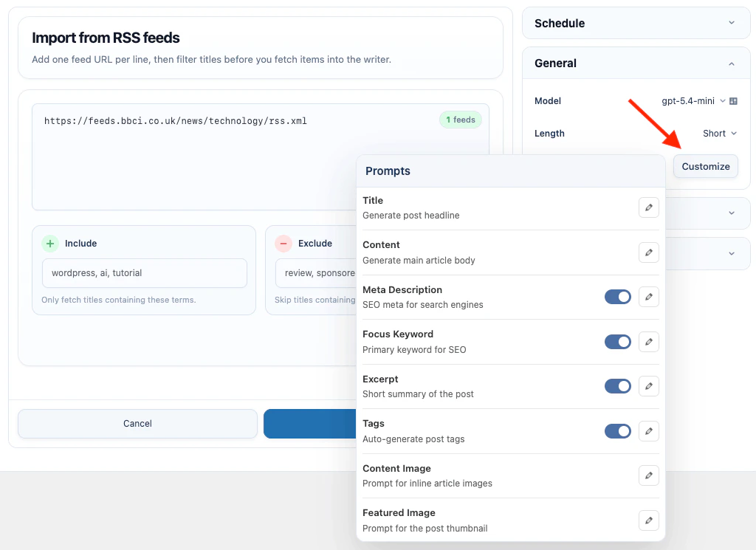Click the Cancel button
Screen dimensions: 756x550
click(137, 424)
